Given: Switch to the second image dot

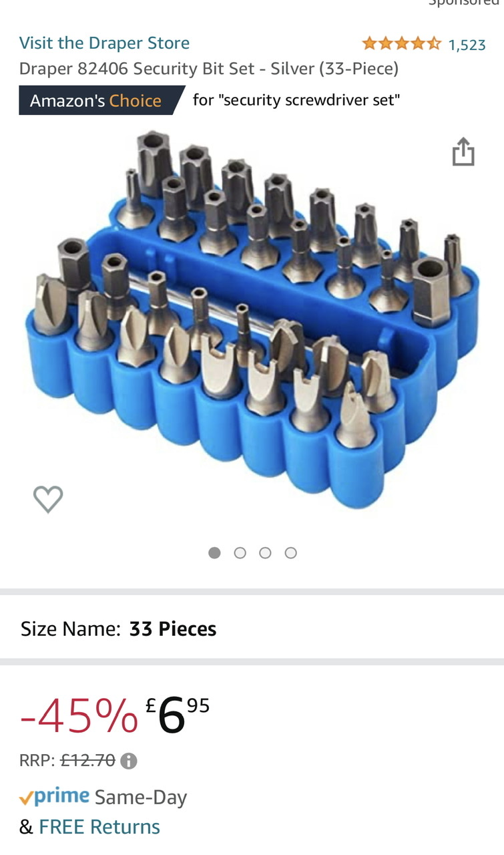Looking at the screenshot, I should pos(240,552).
